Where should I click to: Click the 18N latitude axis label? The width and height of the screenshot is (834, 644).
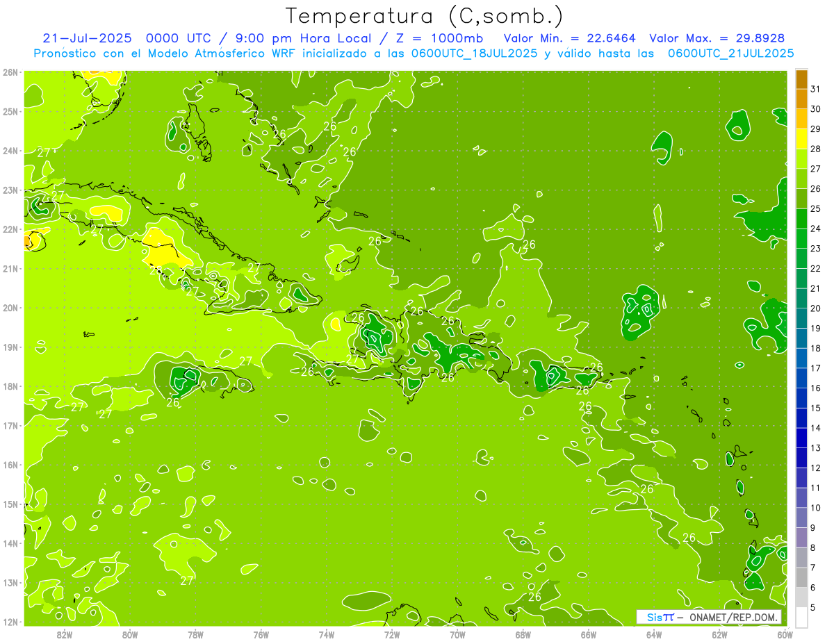(x=10, y=386)
